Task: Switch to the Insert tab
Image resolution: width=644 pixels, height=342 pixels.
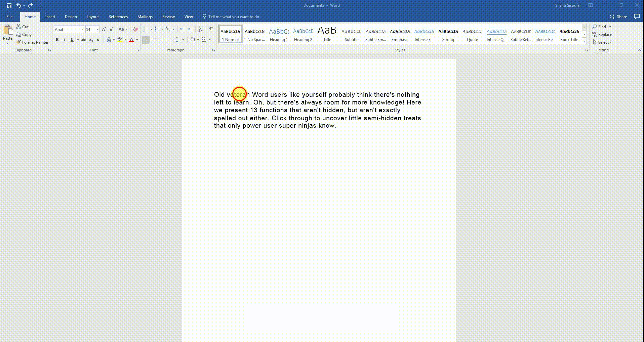Action: [x=50, y=16]
